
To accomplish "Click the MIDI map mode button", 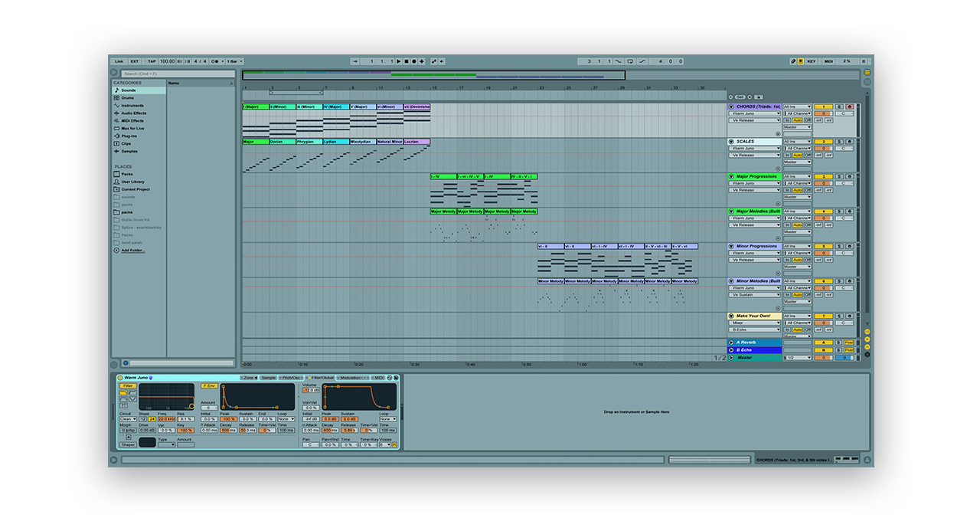I will point(828,61).
